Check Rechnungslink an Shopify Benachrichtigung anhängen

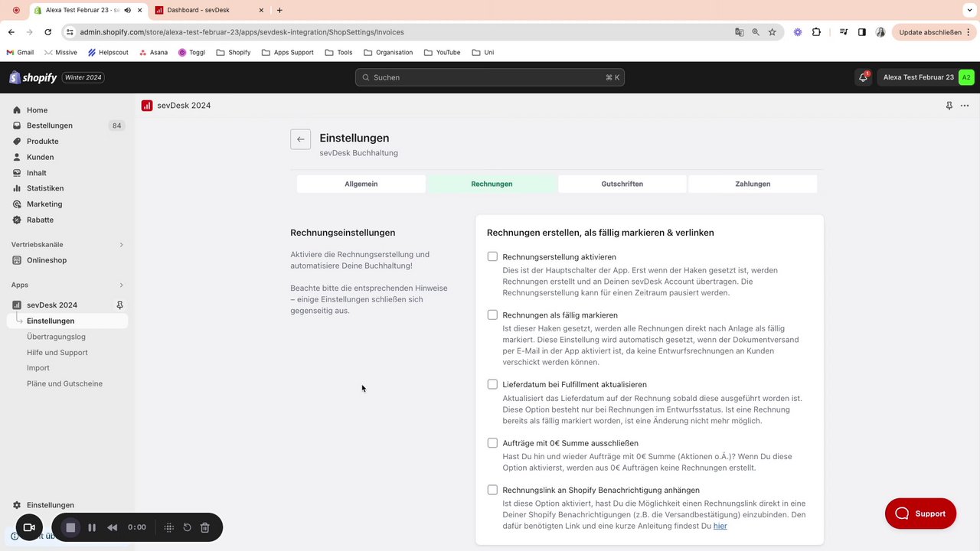[x=492, y=490]
